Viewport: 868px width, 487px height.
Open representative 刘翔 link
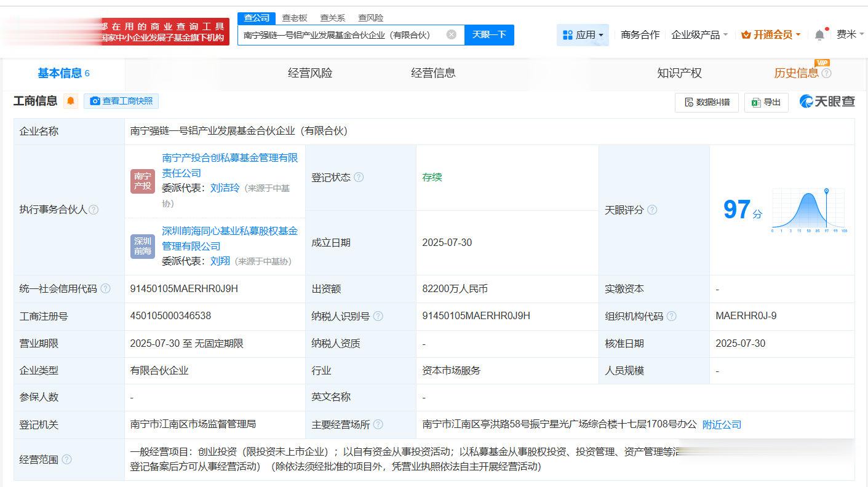[220, 261]
